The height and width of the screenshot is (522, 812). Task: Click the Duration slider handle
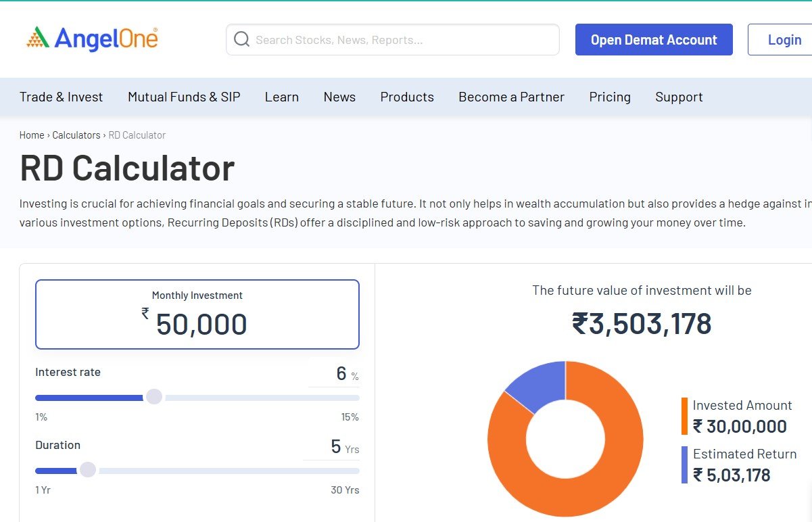88,470
